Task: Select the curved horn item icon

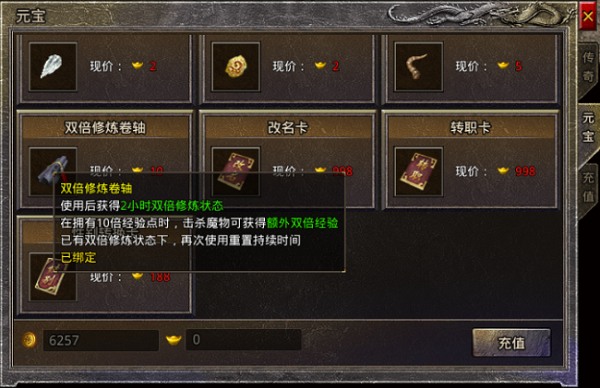Action: tap(419, 67)
